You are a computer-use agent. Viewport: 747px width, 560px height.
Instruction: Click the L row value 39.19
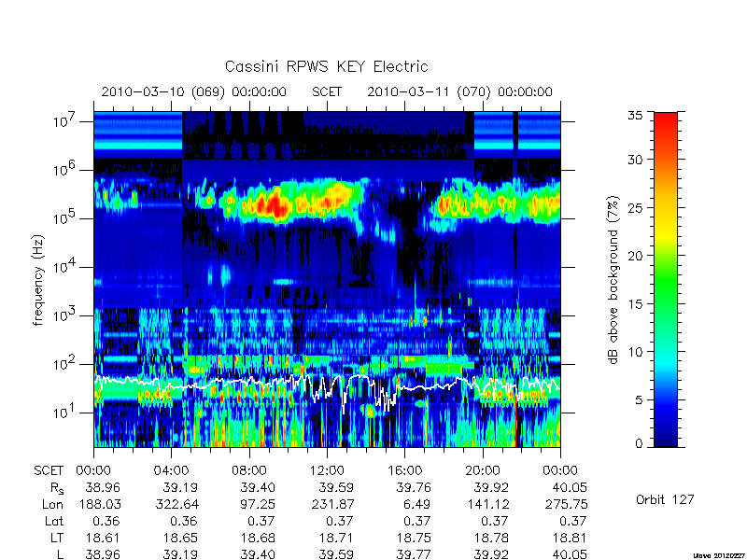click(180, 554)
